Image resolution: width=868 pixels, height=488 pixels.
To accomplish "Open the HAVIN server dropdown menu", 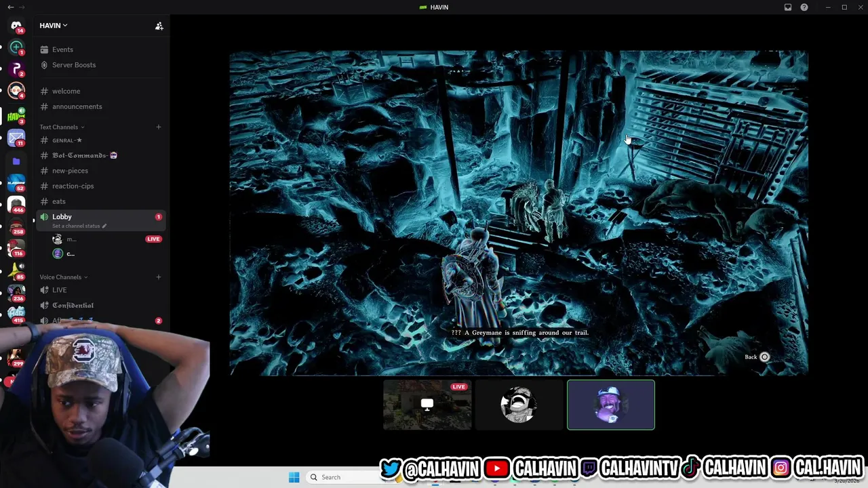I will click(54, 26).
